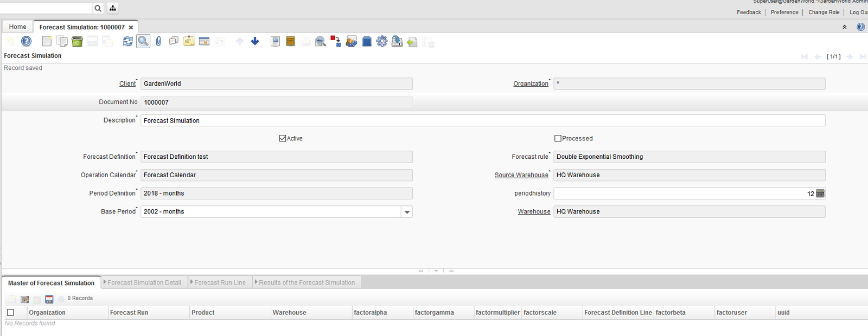The image size is (868, 336).
Task: Click the Change Role link
Action: point(824,12)
